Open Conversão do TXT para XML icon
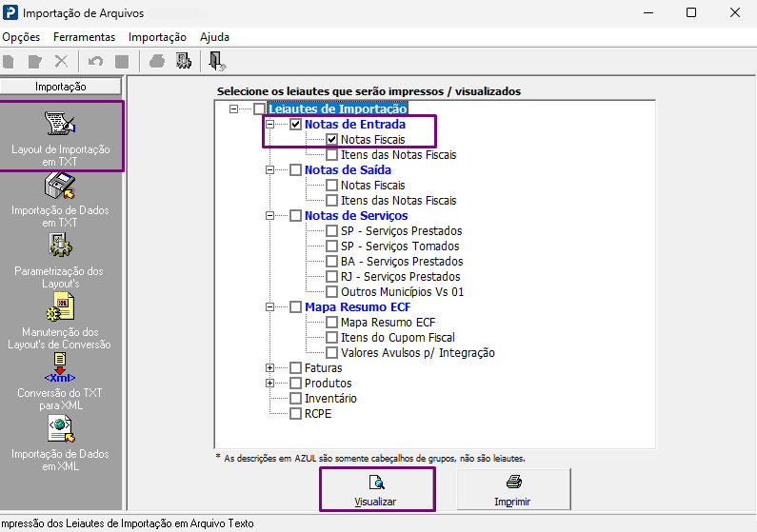 click(x=60, y=367)
